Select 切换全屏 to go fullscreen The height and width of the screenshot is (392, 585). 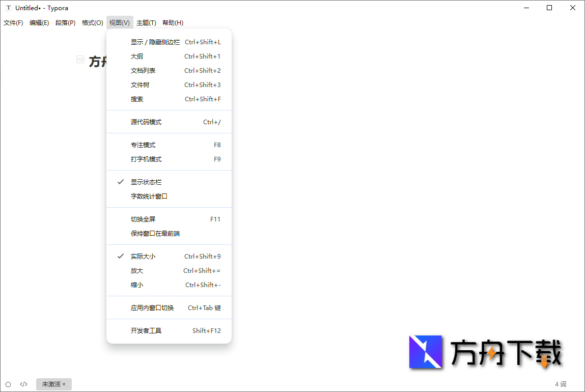[x=144, y=219]
